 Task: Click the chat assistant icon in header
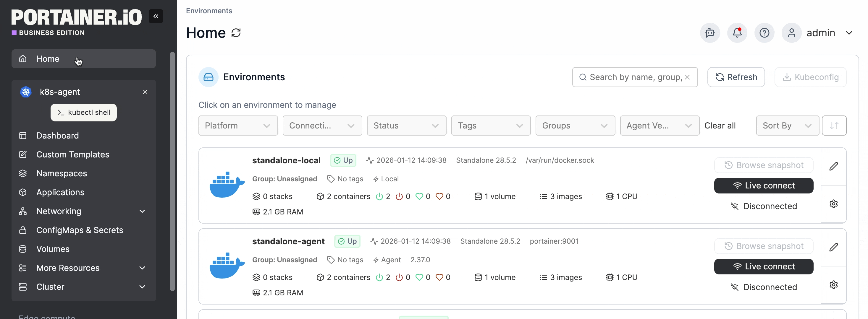pyautogui.click(x=709, y=33)
